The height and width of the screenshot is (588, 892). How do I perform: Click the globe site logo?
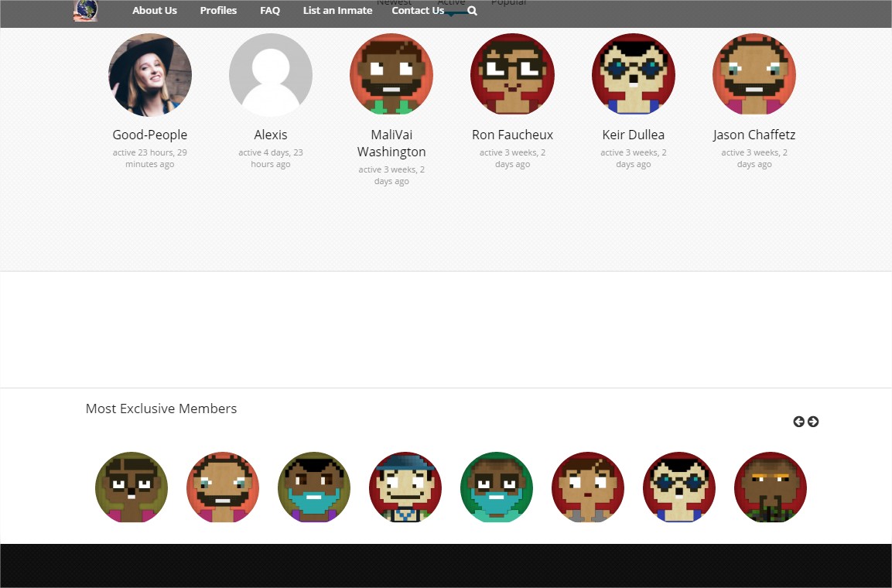tap(85, 11)
